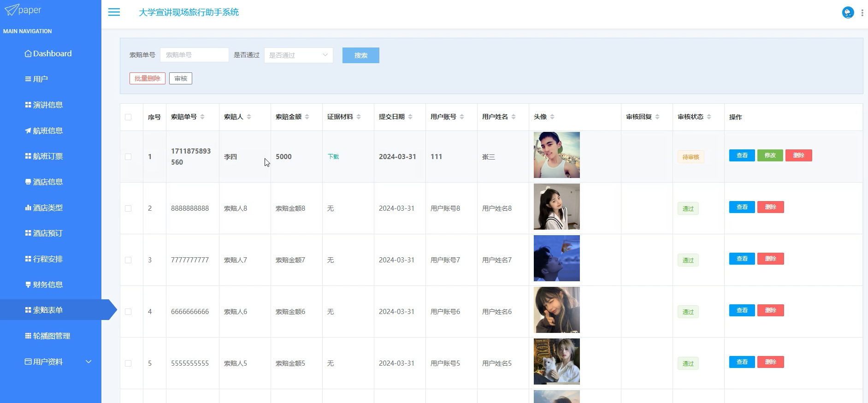This screenshot has height=403, width=868.
Task: Click the 索赔金额 value 5000
Action: [x=283, y=157]
